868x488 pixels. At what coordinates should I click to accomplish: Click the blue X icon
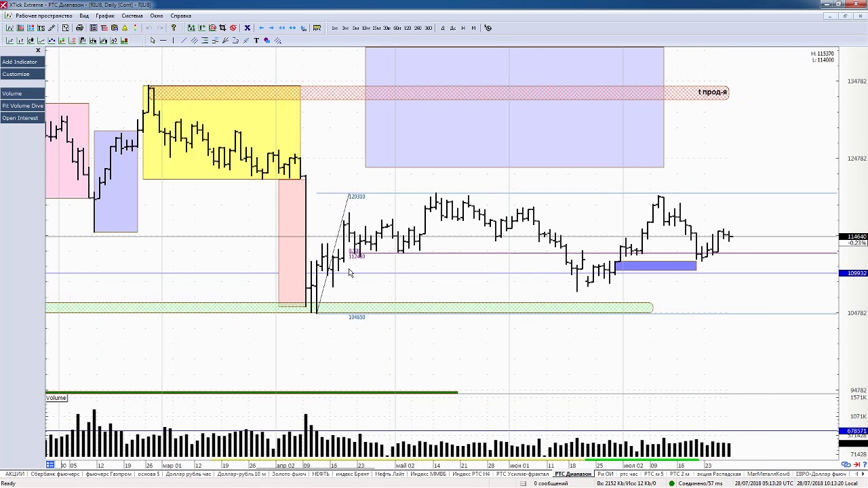[247, 28]
